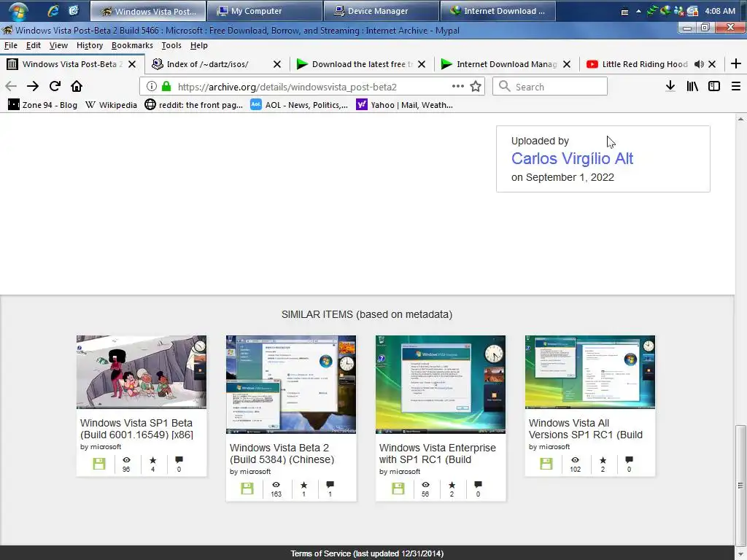Image resolution: width=747 pixels, height=560 pixels.
Task: Click title Windows Vista Enterprise with SP1 RC1
Action: coord(438,454)
